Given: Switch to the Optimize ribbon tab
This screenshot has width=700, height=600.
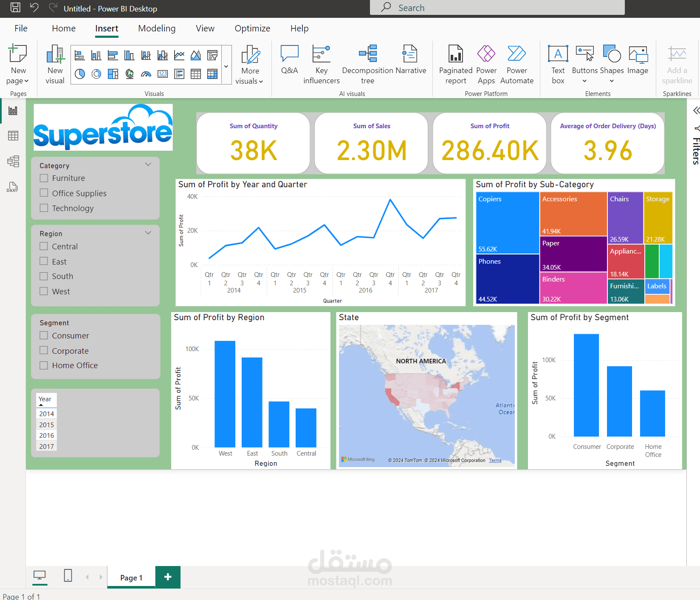Looking at the screenshot, I should [x=252, y=28].
